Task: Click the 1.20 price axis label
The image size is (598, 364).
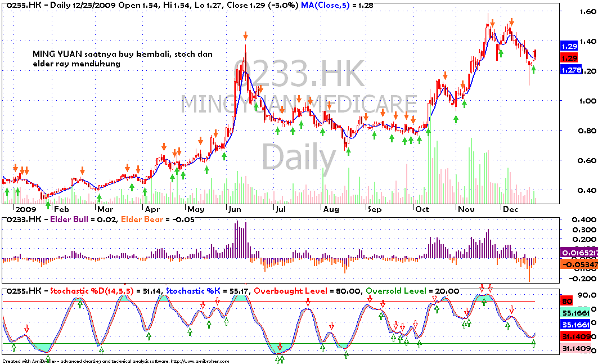Action: click(x=589, y=71)
